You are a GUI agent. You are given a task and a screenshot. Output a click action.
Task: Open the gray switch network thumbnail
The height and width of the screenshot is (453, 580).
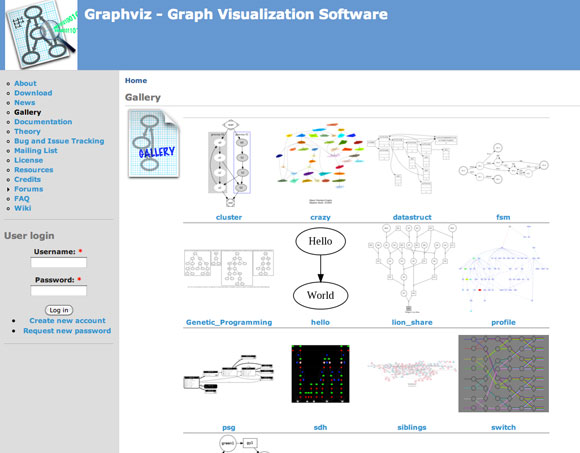point(503,373)
